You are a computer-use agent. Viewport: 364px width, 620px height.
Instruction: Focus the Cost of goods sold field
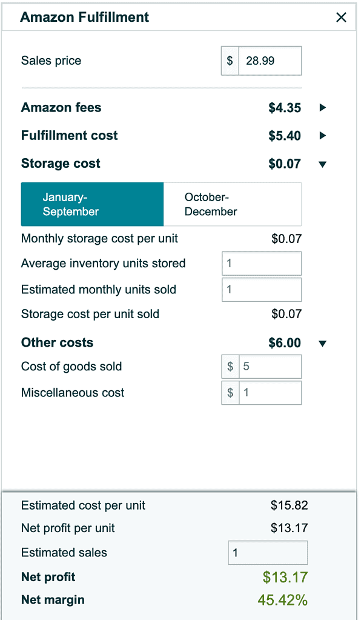coord(270,367)
